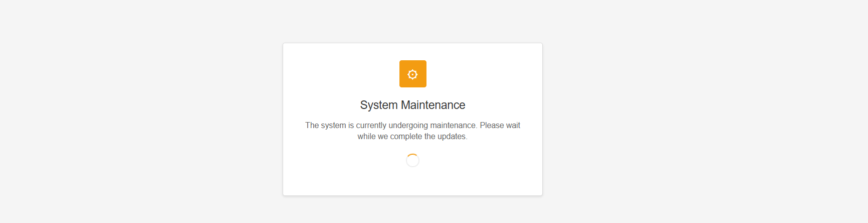
Task: Click "The system" at the message start
Action: tap(325, 125)
